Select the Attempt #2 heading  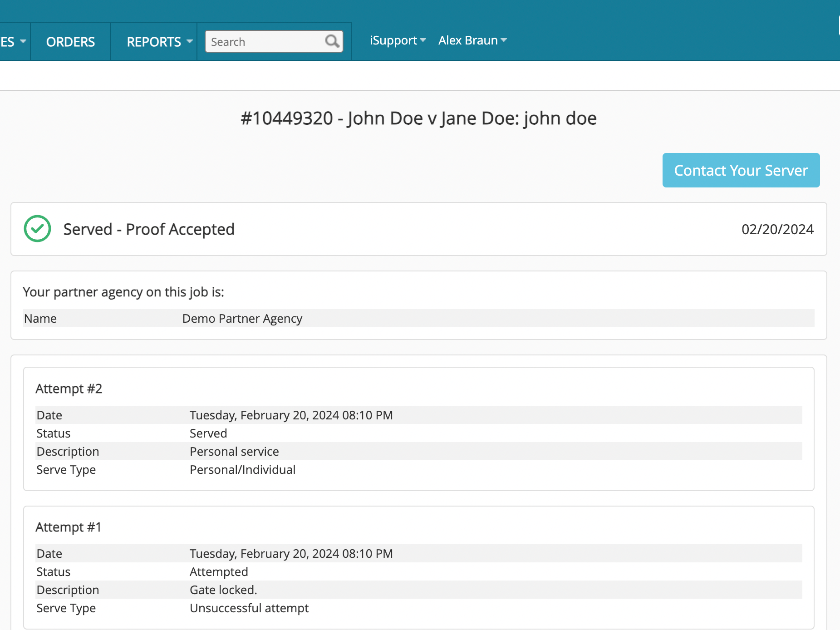(x=69, y=389)
